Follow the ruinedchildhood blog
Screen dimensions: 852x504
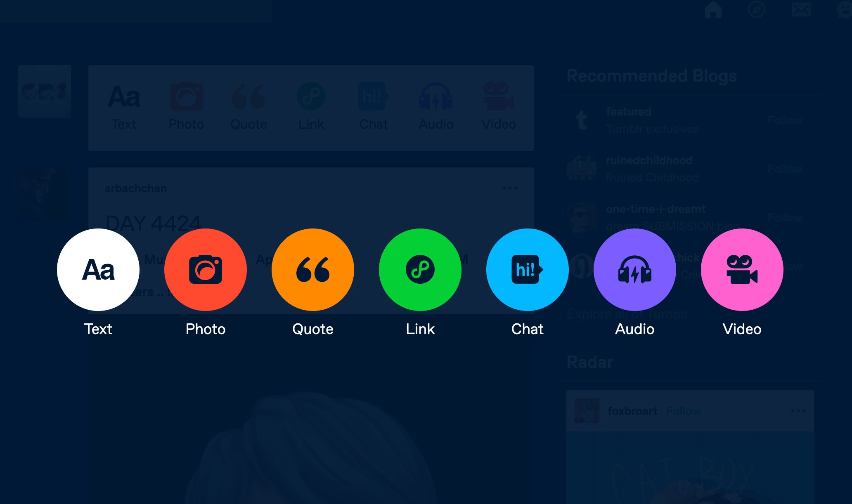[785, 169]
